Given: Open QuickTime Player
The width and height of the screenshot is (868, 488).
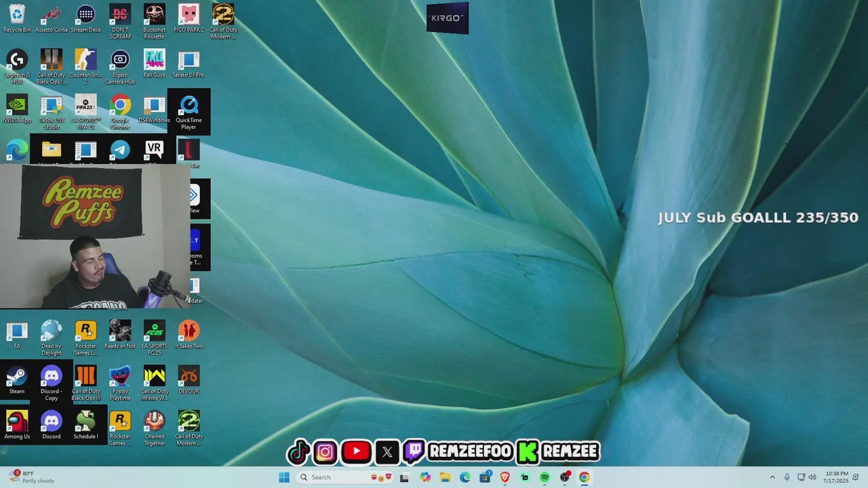Looking at the screenshot, I should (189, 112).
